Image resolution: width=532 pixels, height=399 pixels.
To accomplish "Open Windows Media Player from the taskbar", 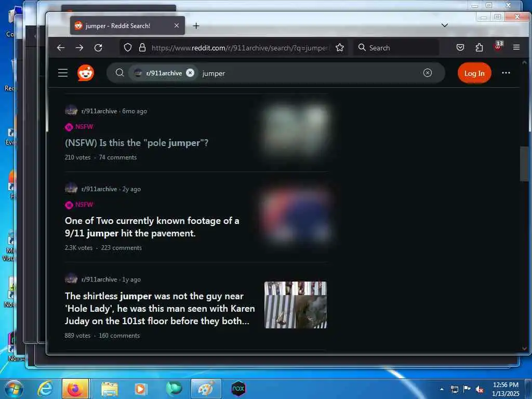I will point(140,389).
